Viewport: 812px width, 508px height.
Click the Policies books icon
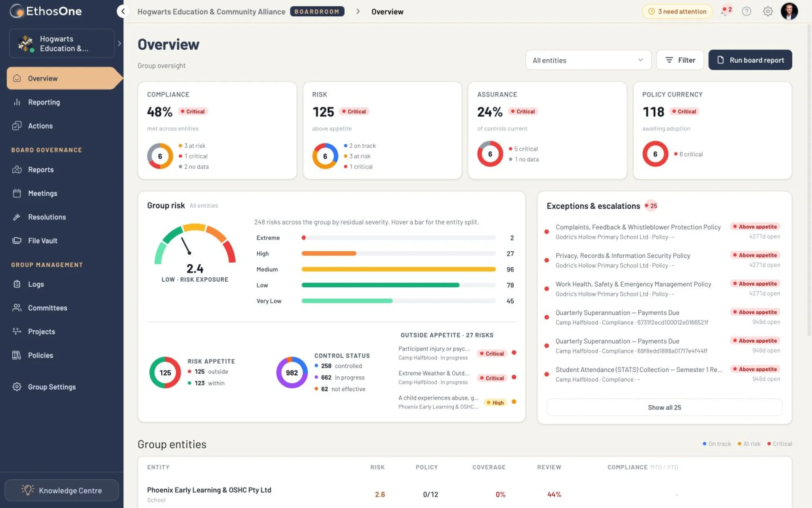click(17, 355)
